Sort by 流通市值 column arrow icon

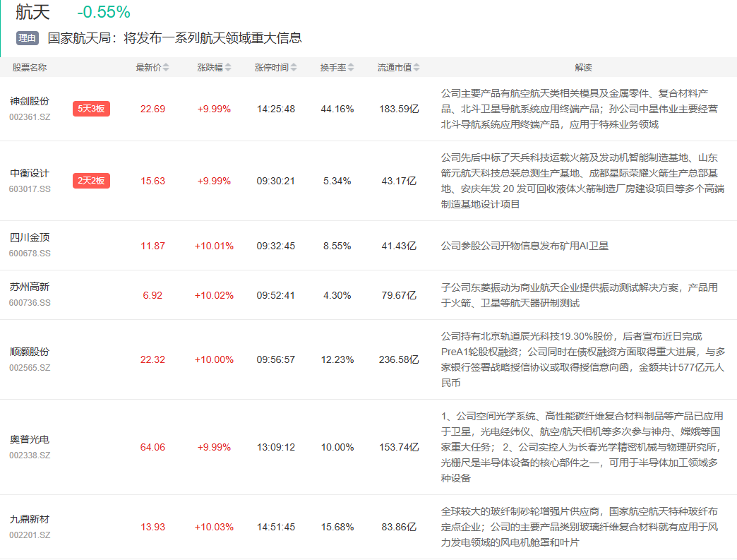point(417,68)
